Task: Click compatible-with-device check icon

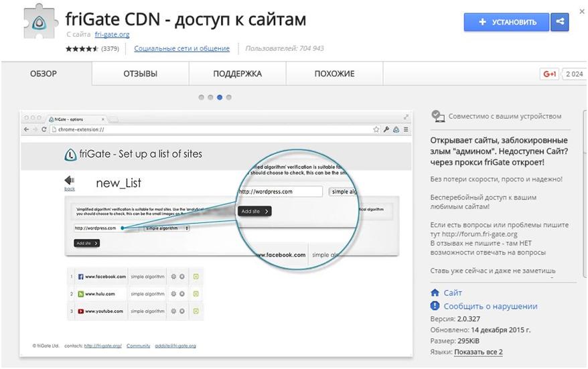Action: pyautogui.click(x=437, y=117)
